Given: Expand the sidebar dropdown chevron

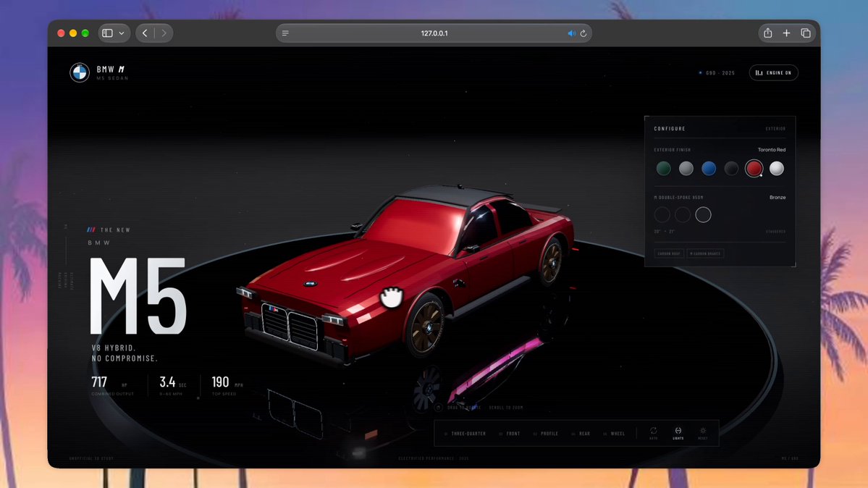Looking at the screenshot, I should click(x=122, y=33).
